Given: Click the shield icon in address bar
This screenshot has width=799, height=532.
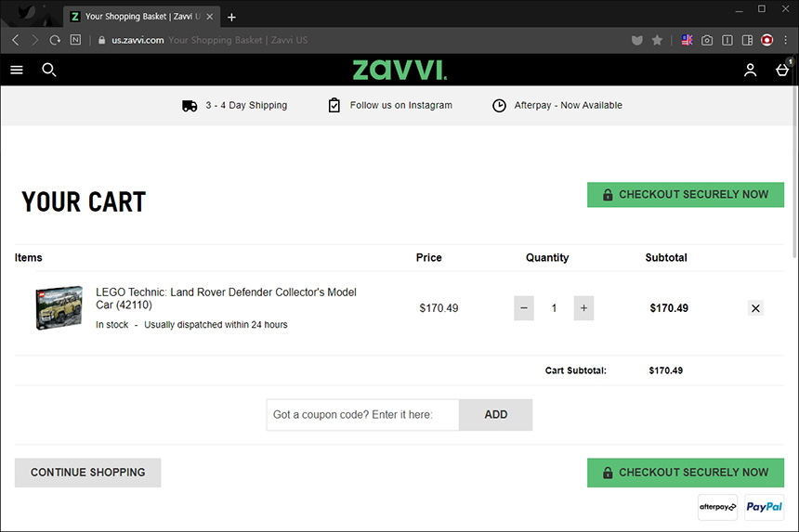Looking at the screenshot, I should 637,40.
